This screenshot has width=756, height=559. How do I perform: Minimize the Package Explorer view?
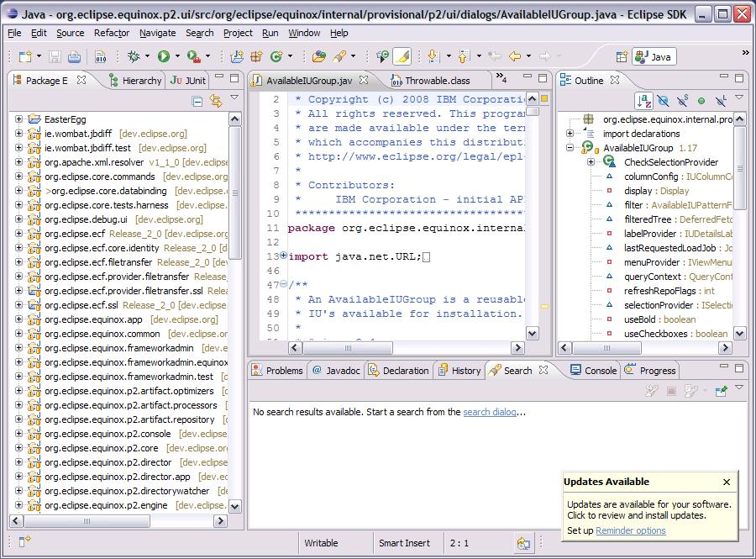tap(219, 76)
